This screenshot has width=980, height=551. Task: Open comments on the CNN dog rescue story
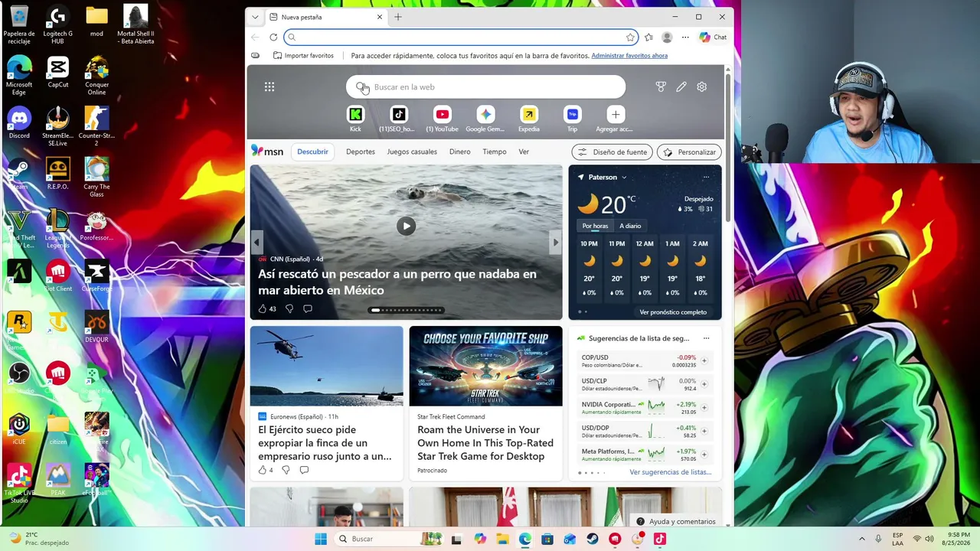coord(308,308)
